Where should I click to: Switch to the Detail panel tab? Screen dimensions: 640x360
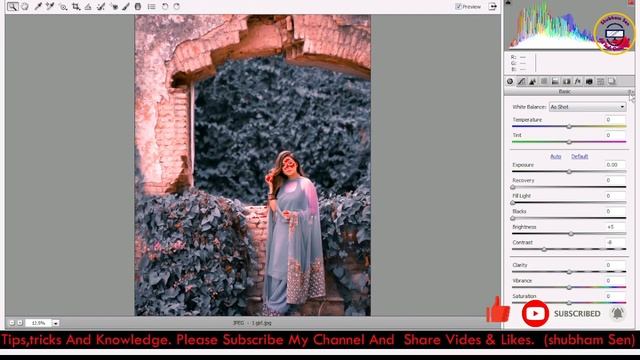click(533, 81)
